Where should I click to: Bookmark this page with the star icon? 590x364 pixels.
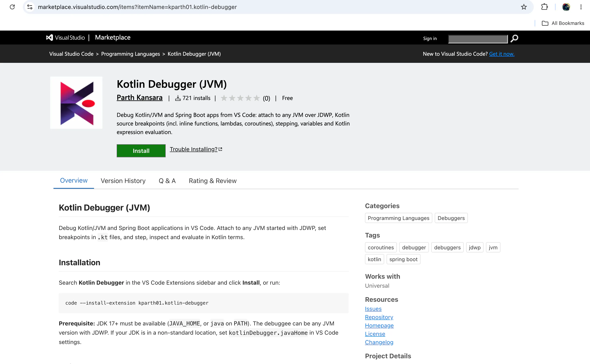pos(524,7)
